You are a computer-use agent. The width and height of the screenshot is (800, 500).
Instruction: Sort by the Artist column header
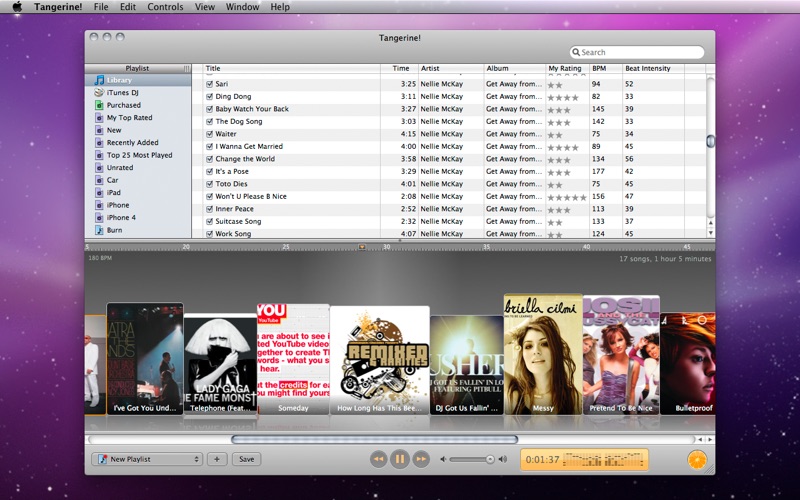pyautogui.click(x=451, y=68)
